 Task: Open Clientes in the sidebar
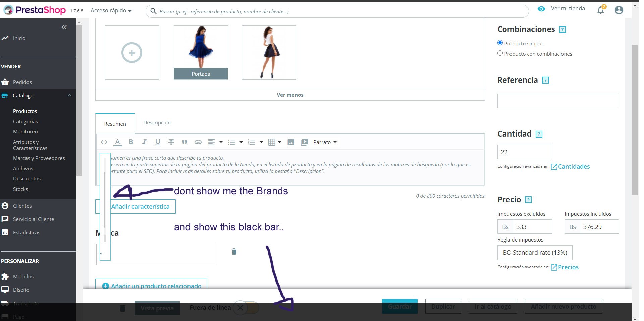tap(22, 206)
